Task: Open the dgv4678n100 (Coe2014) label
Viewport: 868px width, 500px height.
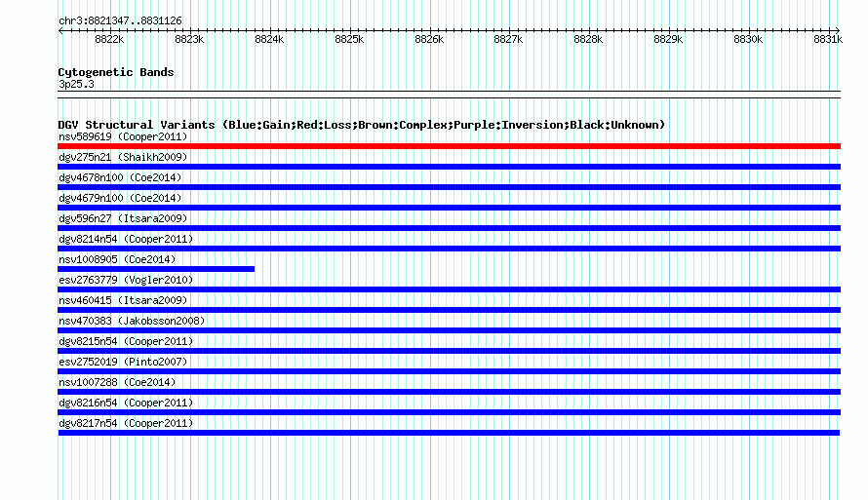Action: coord(120,177)
